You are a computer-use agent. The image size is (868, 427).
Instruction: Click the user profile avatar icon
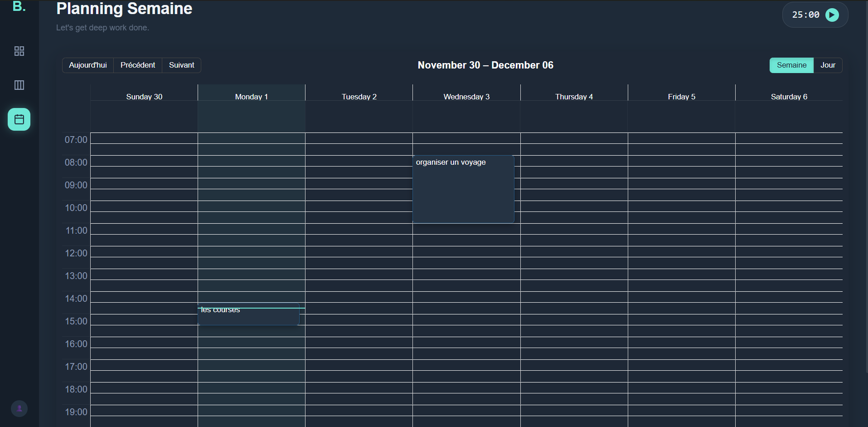tap(19, 408)
